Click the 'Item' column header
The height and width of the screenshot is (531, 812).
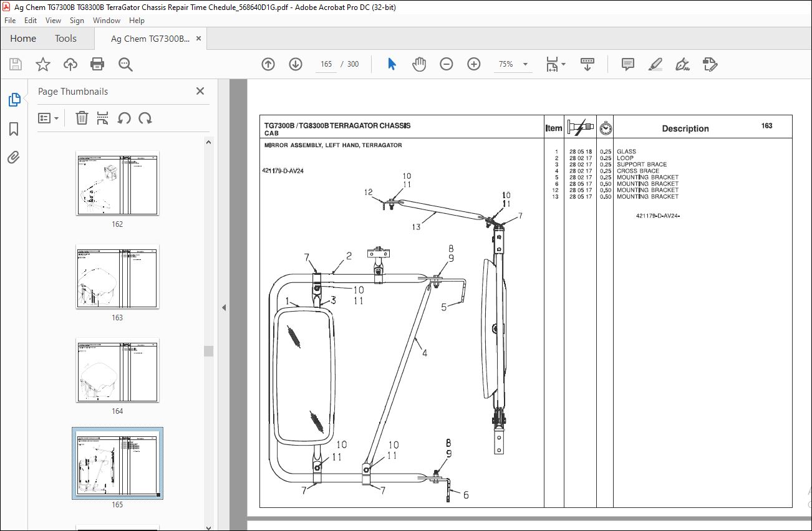click(554, 128)
